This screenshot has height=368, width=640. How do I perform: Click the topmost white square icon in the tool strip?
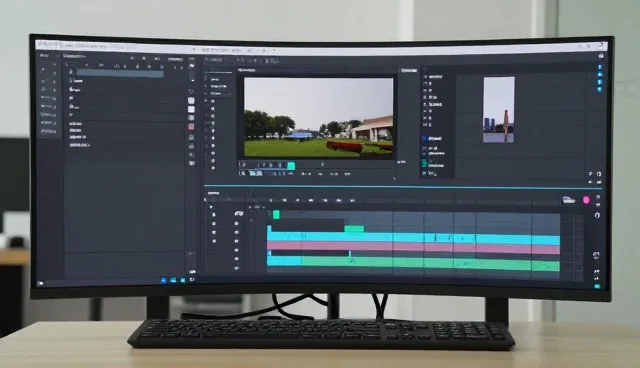pos(191,100)
